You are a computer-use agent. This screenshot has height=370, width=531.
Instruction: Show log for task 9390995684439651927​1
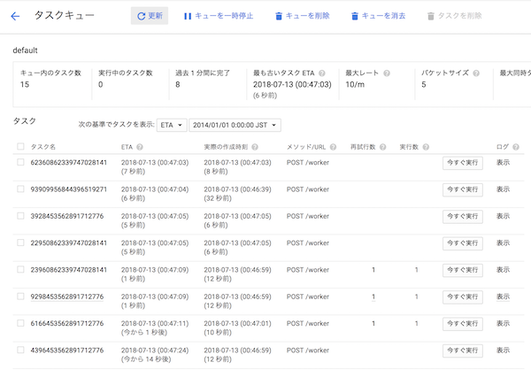(503, 189)
